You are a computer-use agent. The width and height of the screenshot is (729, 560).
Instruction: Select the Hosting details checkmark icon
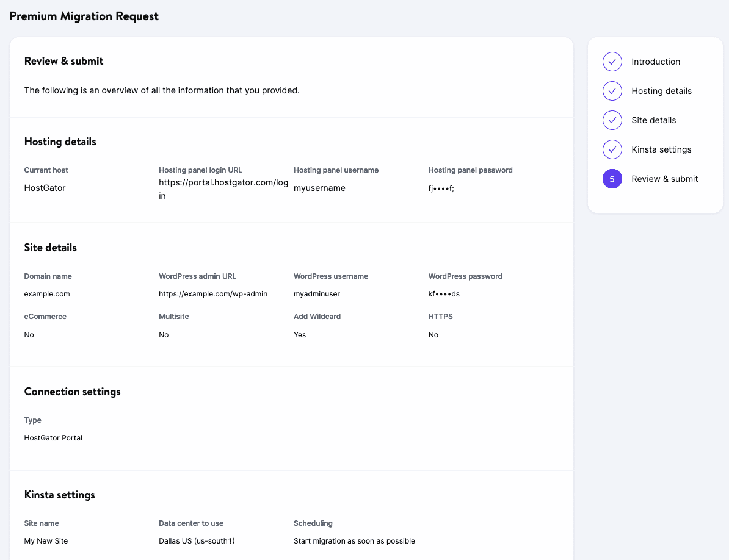click(612, 91)
